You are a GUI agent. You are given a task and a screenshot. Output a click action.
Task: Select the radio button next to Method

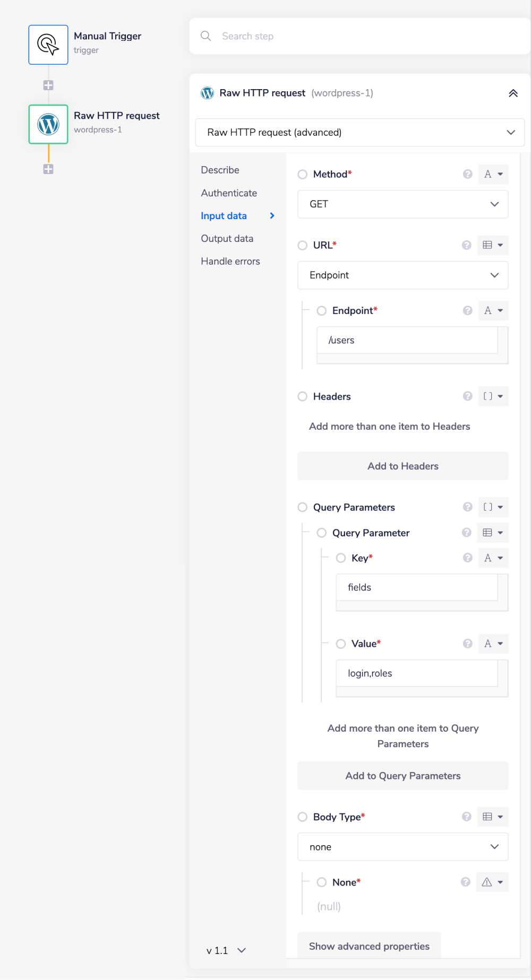(303, 175)
